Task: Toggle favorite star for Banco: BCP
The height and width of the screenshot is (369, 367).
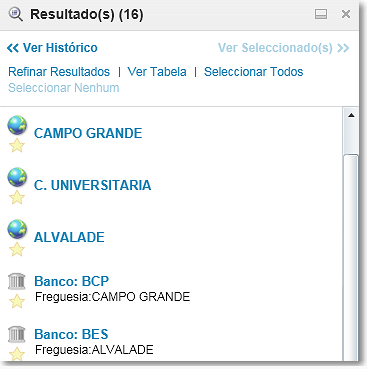Action: point(17,301)
